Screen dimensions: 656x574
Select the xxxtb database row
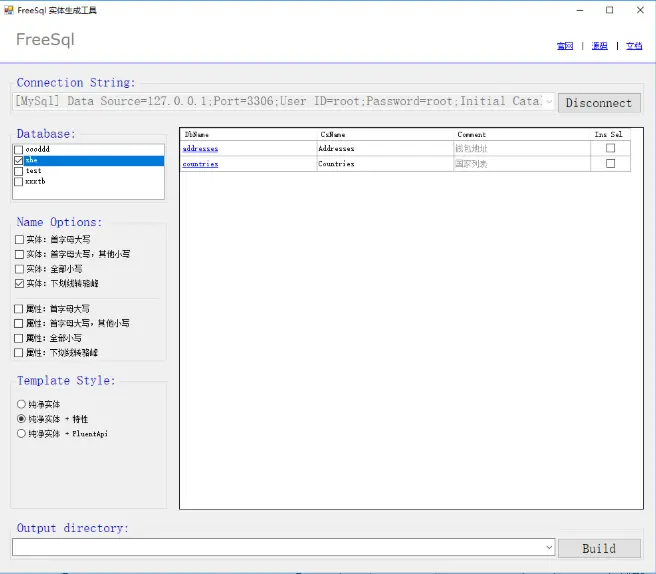89,182
